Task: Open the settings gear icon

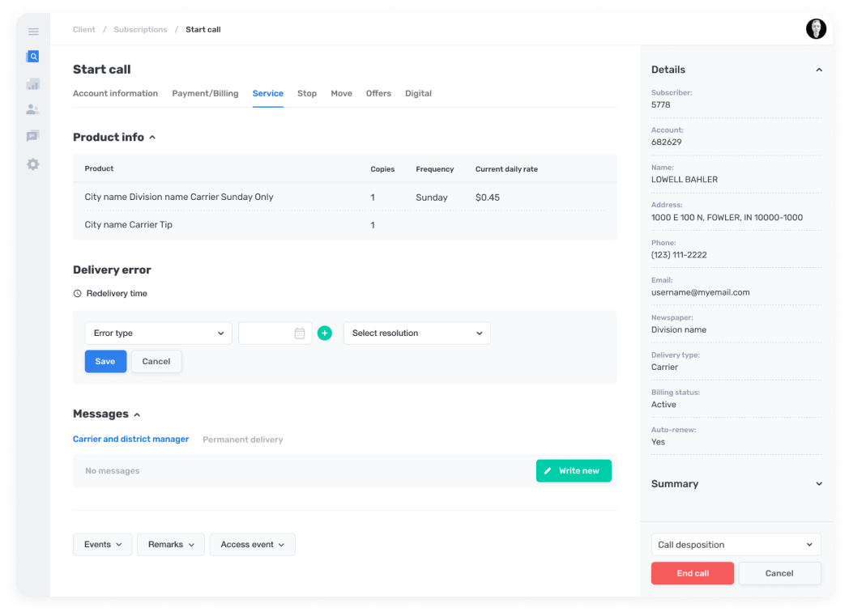Action: tap(32, 164)
